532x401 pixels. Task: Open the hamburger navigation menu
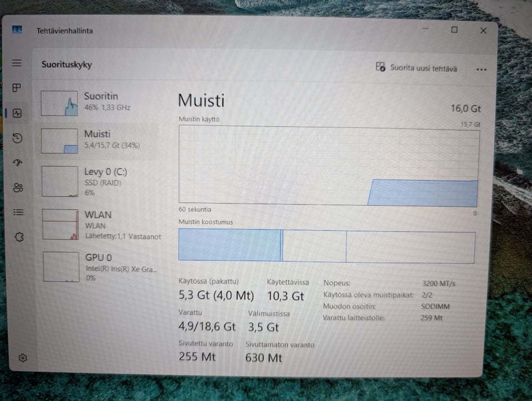(17, 63)
